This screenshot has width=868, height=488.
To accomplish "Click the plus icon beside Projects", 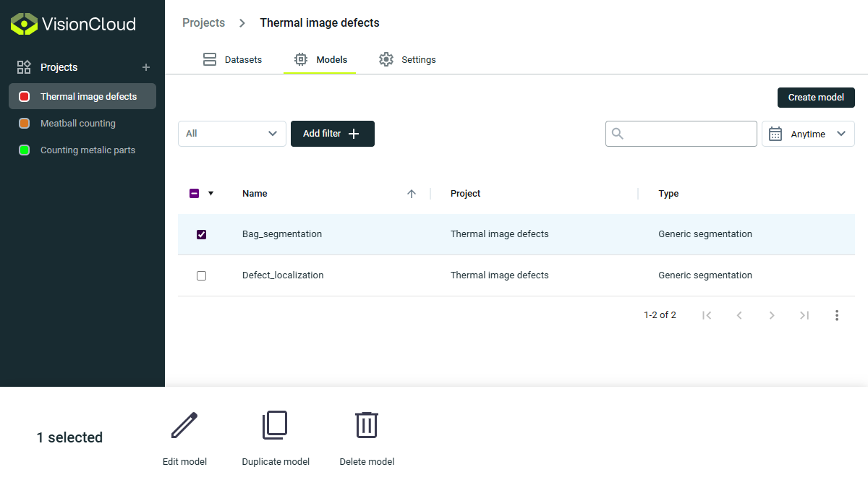I will tap(145, 67).
